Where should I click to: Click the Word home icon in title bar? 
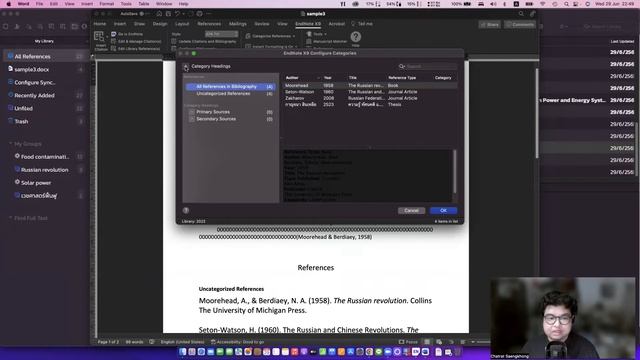[159, 14]
